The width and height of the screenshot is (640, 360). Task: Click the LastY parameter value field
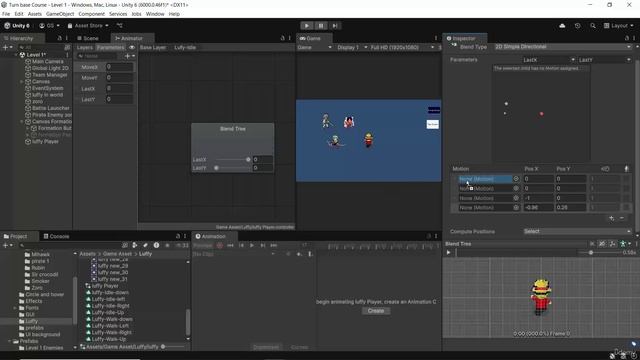coord(120,99)
